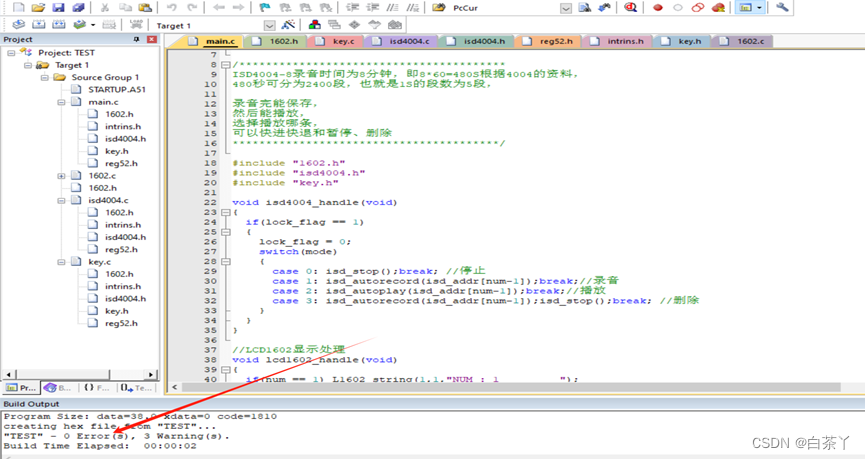The width and height of the screenshot is (865, 459).
Task: Expand the 1602.c tree node
Action: 62,176
